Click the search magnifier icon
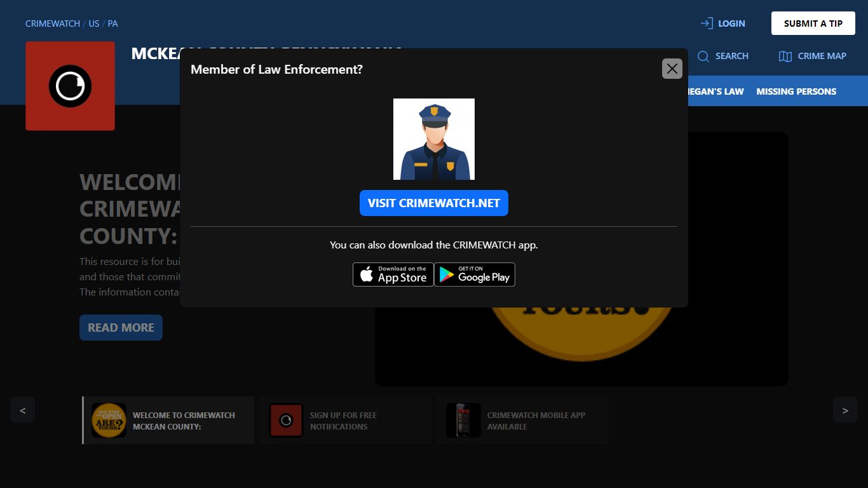The image size is (868, 488). (x=703, y=56)
